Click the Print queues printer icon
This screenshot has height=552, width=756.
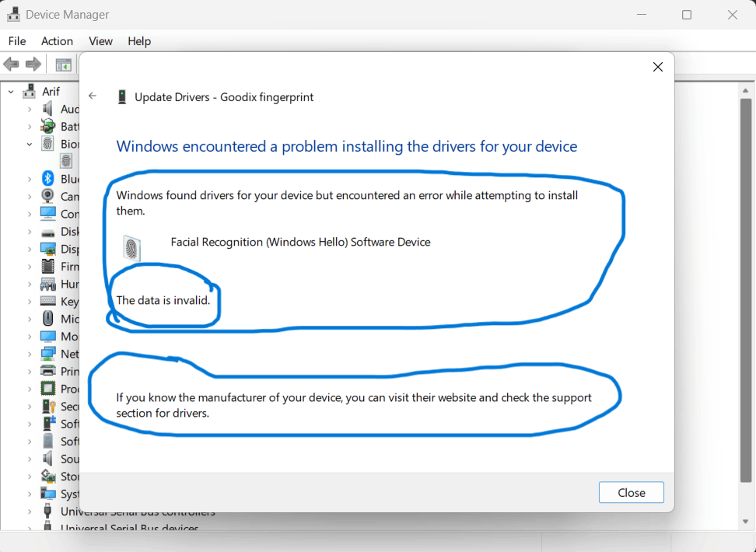(x=47, y=371)
